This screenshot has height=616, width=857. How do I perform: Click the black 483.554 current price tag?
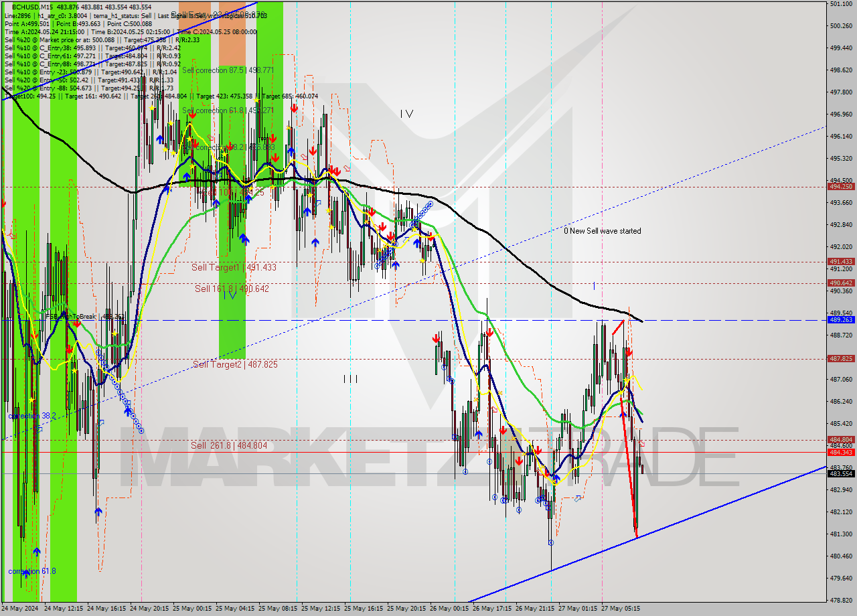[x=841, y=473]
